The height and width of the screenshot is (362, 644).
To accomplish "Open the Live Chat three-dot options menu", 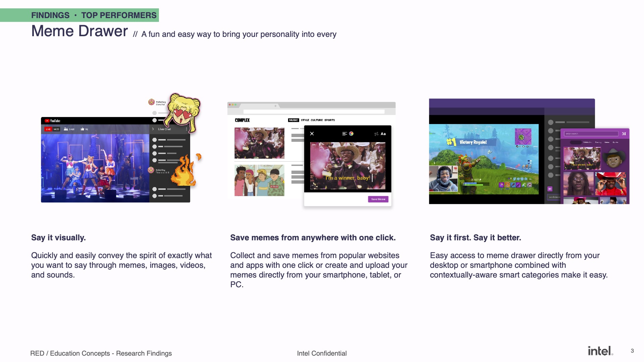I will click(x=186, y=129).
